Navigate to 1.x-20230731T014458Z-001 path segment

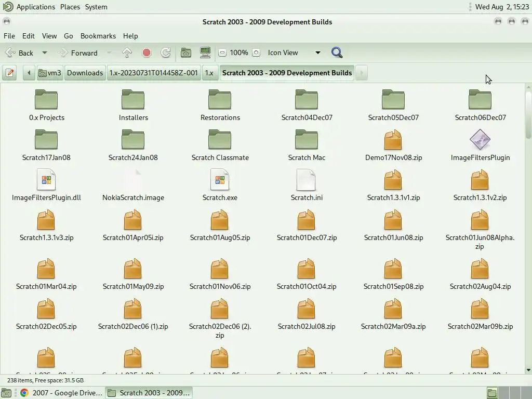[x=154, y=73]
